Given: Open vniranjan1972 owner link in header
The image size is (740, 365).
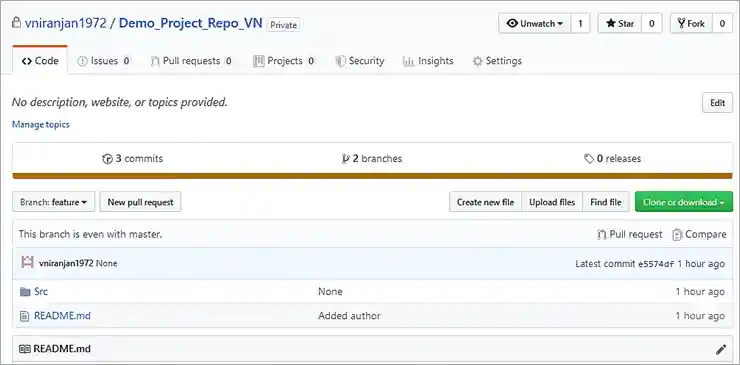Looking at the screenshot, I should point(66,23).
